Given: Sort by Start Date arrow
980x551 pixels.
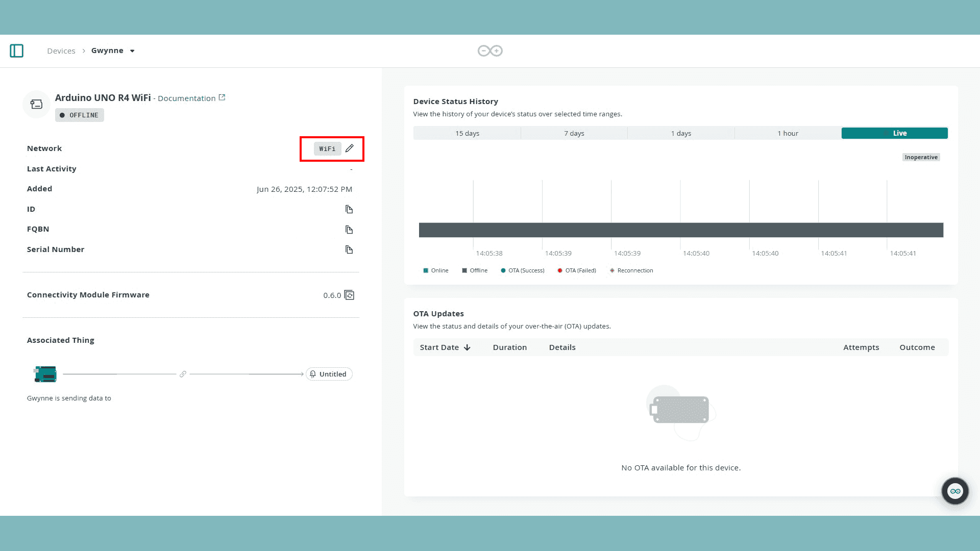Looking at the screenshot, I should [x=467, y=347].
